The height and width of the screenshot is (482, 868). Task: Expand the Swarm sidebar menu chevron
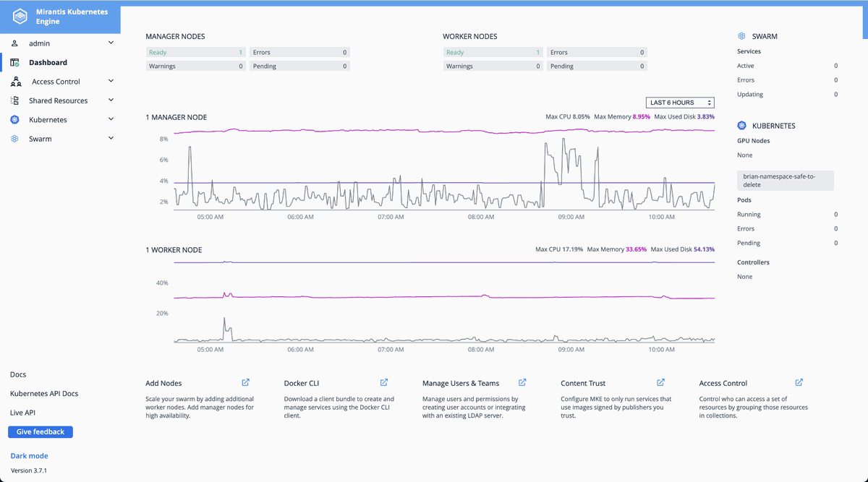coord(111,138)
